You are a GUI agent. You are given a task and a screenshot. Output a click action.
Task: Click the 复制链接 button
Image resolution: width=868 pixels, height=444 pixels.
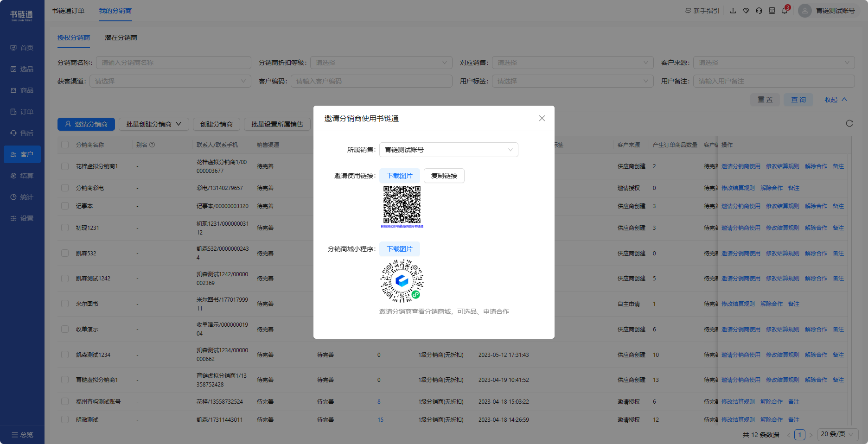pos(444,176)
